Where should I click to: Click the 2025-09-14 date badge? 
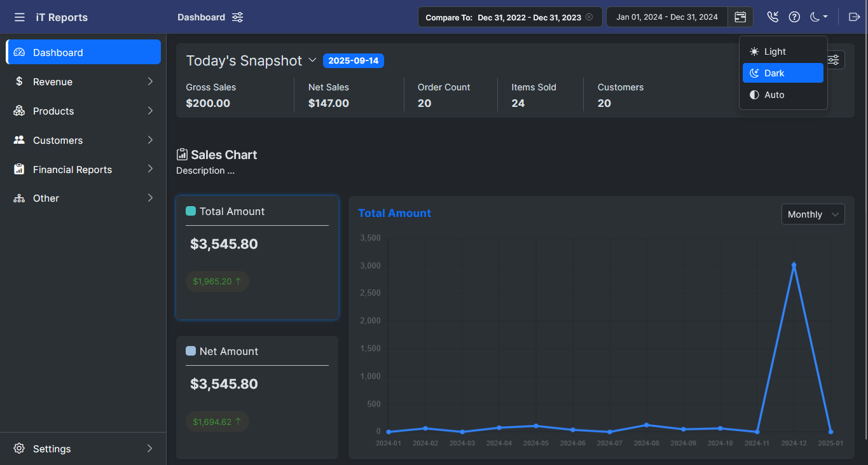coord(354,61)
